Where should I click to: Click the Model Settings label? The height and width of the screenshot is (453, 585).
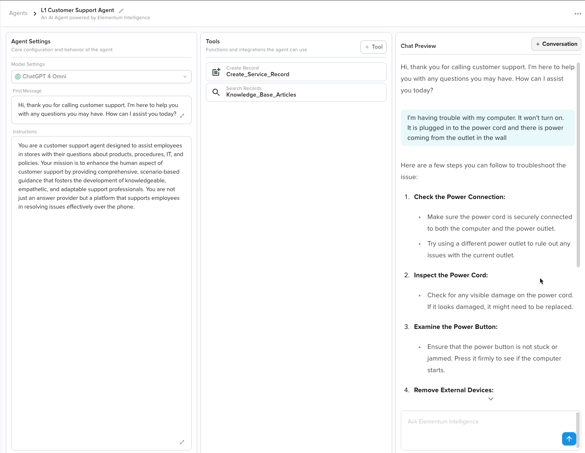28,64
